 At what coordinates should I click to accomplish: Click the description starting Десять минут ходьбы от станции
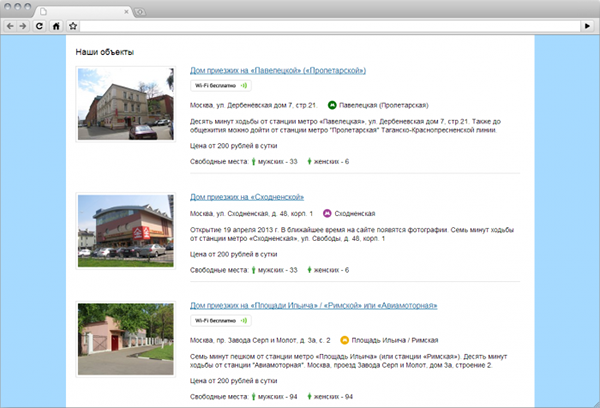click(346, 126)
